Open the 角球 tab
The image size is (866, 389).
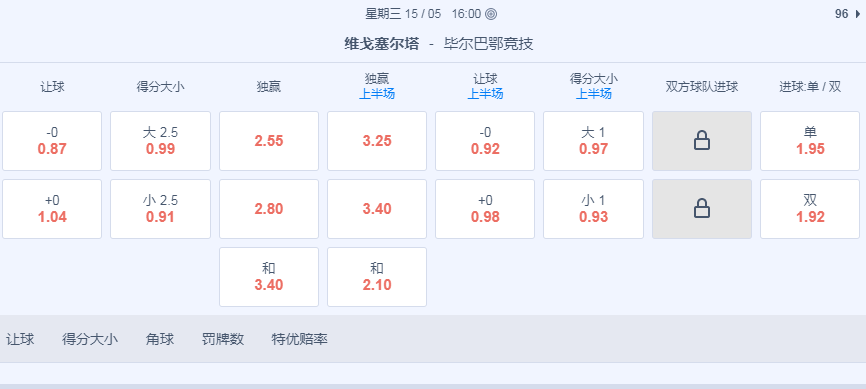tap(160, 339)
